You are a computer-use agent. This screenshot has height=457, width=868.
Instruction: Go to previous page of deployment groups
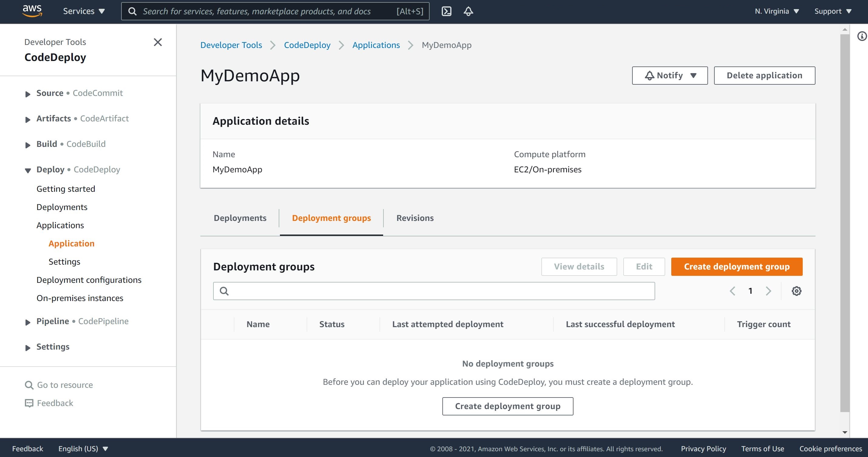(x=732, y=291)
